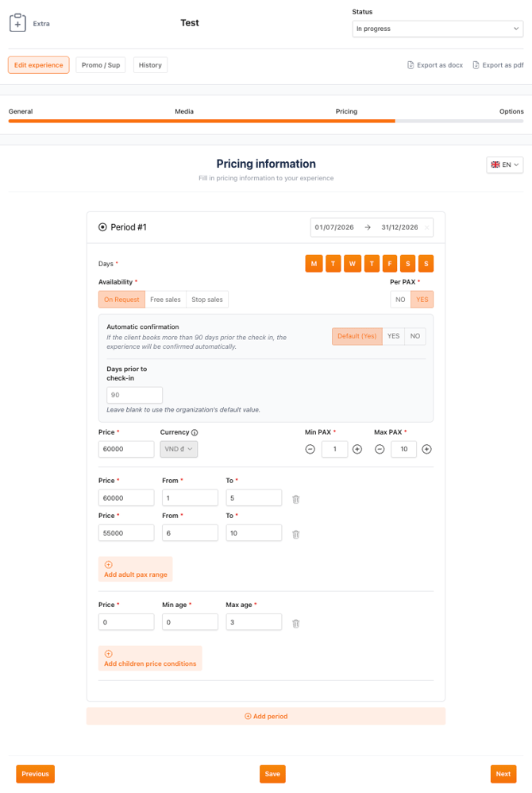The height and width of the screenshot is (793, 532).
Task: Set availability to Free sales
Action: (x=165, y=300)
